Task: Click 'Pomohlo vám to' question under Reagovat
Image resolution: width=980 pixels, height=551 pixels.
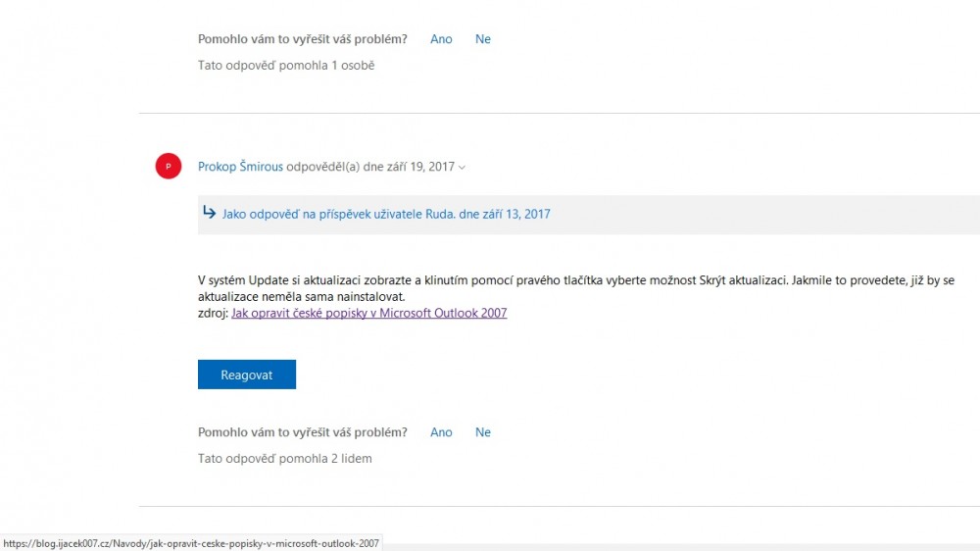Action: click(x=302, y=432)
